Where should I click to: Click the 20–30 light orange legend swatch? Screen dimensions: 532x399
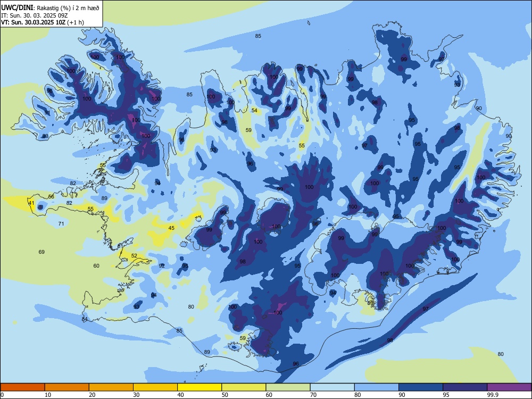click(111, 387)
